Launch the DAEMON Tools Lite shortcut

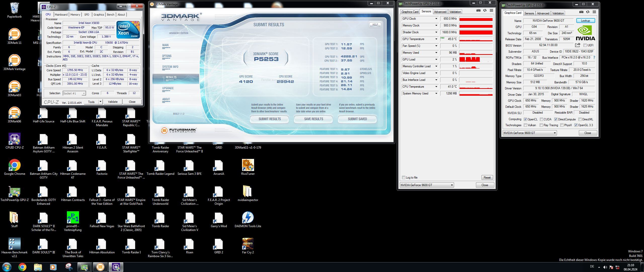click(x=248, y=220)
